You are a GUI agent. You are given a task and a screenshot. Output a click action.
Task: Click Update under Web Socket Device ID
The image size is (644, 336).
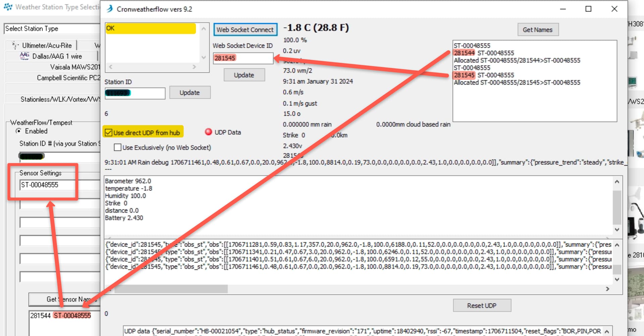(244, 75)
